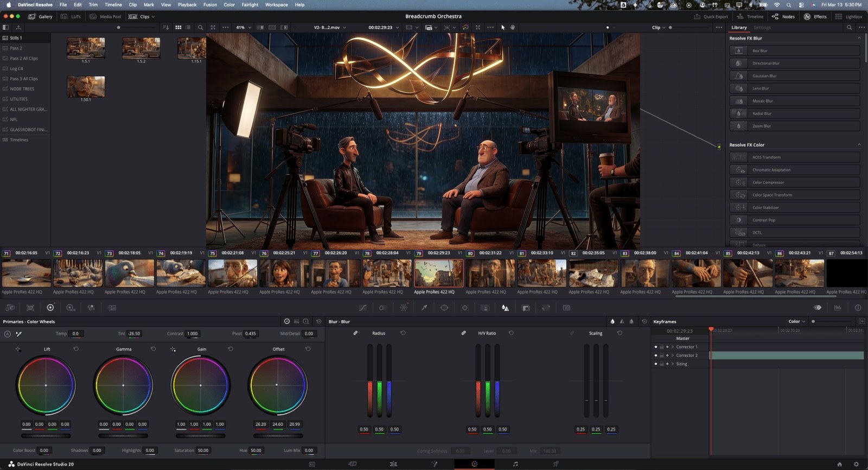This screenshot has width=868, height=470.
Task: Open the Sizing palette
Action: tap(546, 308)
